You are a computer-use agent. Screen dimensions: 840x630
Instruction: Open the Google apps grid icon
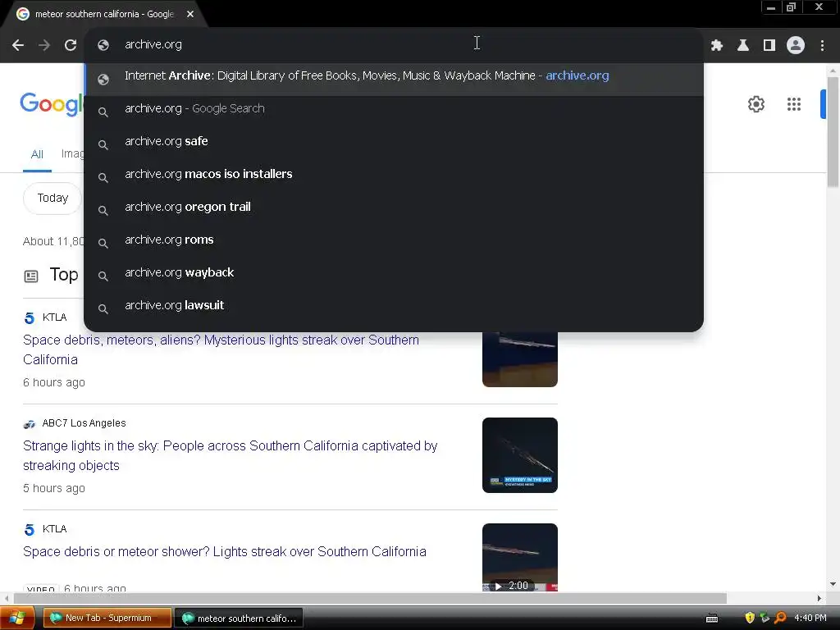pyautogui.click(x=794, y=104)
